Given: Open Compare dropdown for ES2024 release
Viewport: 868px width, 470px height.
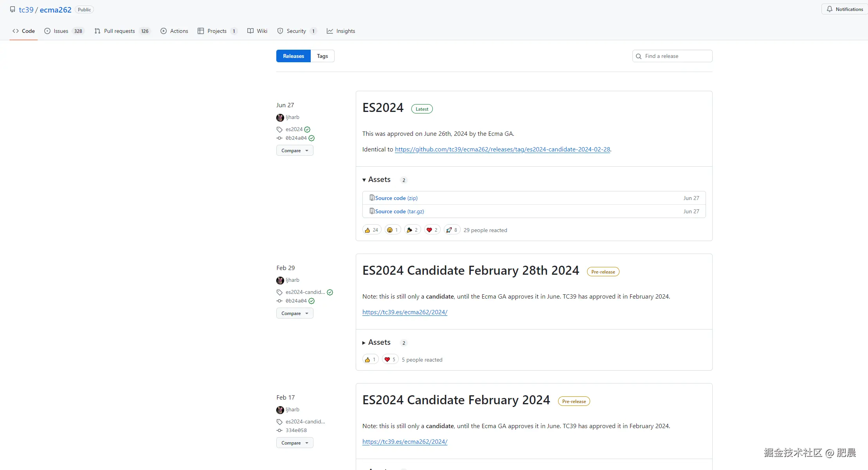Looking at the screenshot, I should (x=295, y=151).
